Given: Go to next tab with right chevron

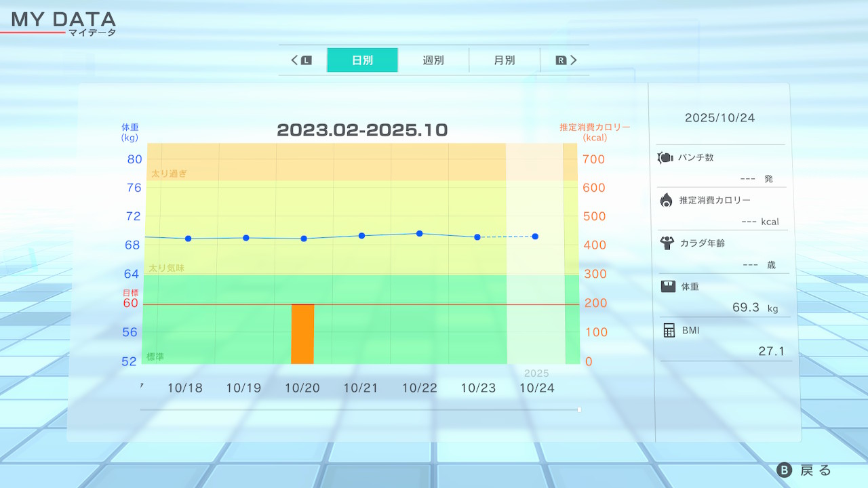Looking at the screenshot, I should click(574, 60).
